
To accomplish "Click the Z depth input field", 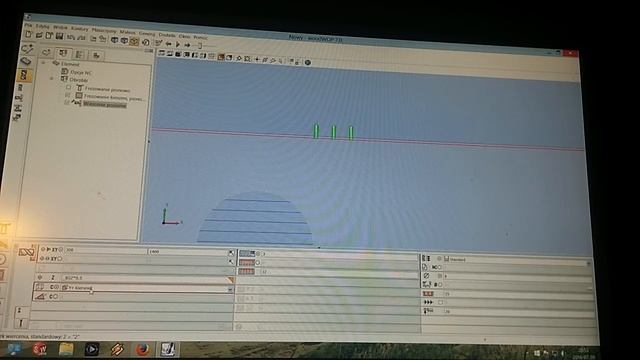I will 144,278.
